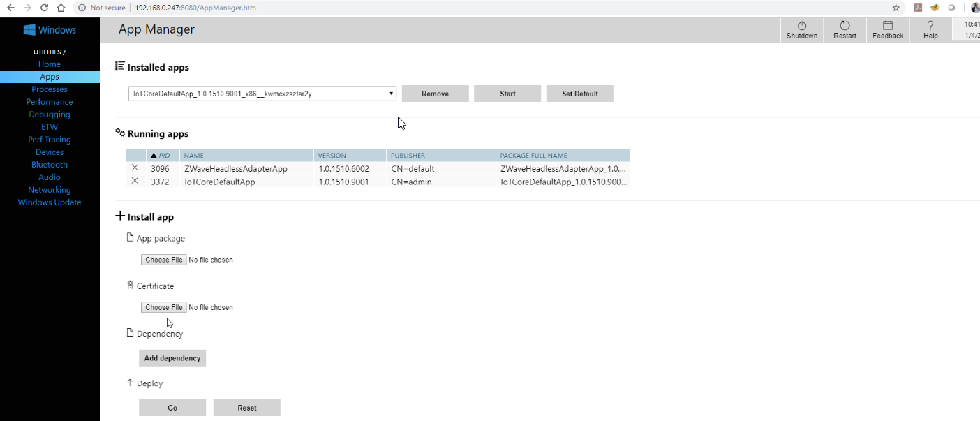Open the installed apps dropdown
The width and height of the screenshot is (980, 421).
[x=262, y=94]
